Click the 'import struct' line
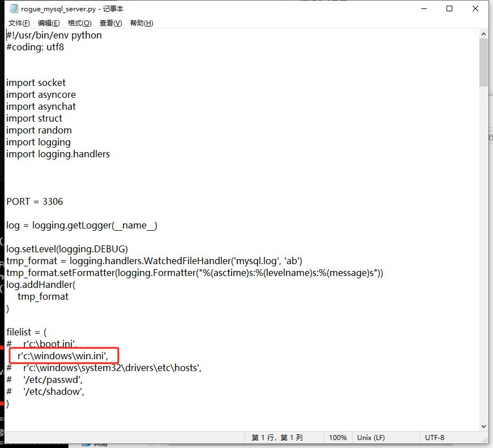The height and width of the screenshot is (448, 493). pos(35,118)
